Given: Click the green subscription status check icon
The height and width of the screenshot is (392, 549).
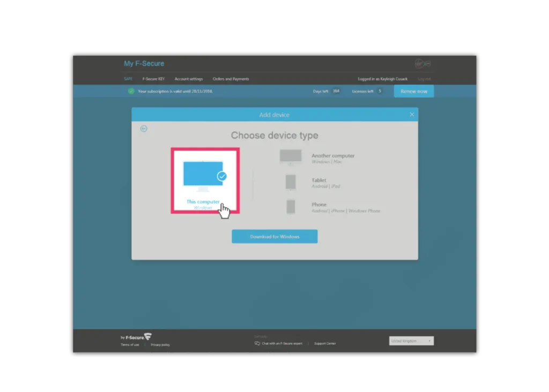Looking at the screenshot, I should (131, 91).
